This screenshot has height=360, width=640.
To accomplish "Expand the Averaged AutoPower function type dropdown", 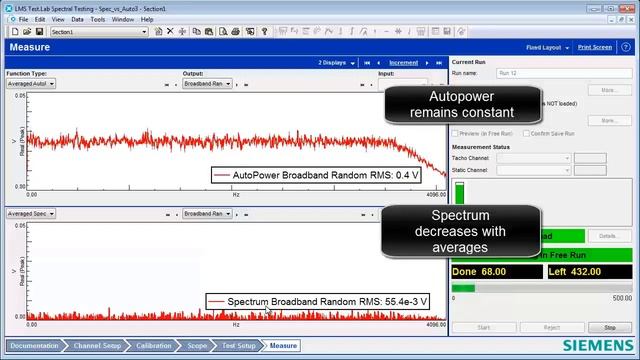I will 51,84.
